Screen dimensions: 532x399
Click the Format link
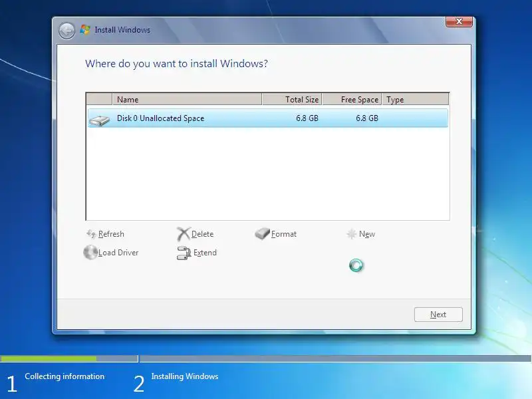click(284, 234)
